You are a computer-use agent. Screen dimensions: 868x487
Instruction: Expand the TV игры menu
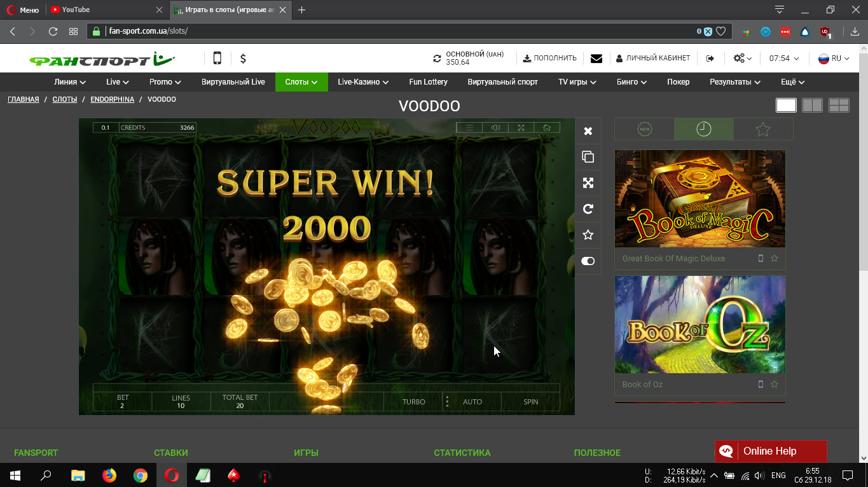click(577, 82)
